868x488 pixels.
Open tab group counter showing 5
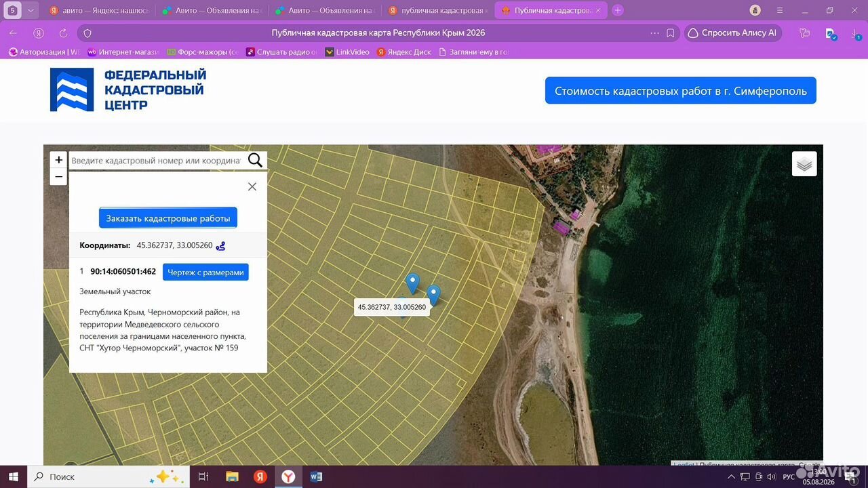13,11
